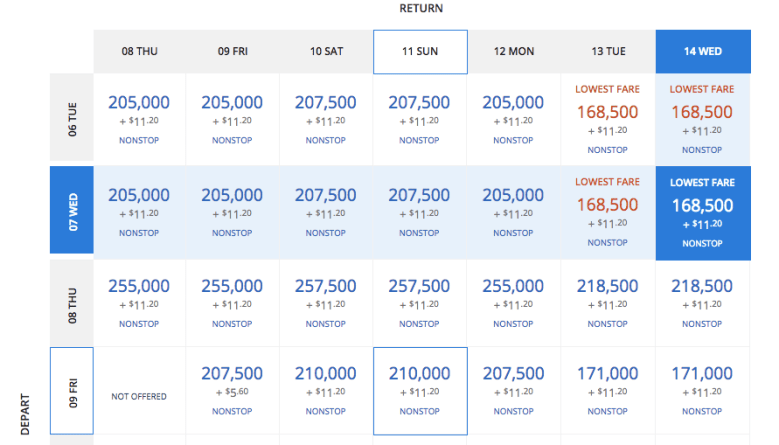The height and width of the screenshot is (445, 779).
Task: Choose lowest fare departing 06 TUE returning 13 TUE
Action: point(607,119)
